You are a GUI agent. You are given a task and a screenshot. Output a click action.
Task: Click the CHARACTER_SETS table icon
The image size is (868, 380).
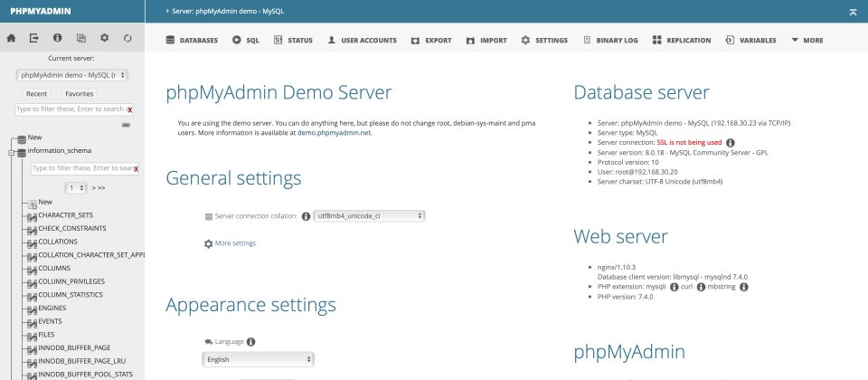[33, 217]
